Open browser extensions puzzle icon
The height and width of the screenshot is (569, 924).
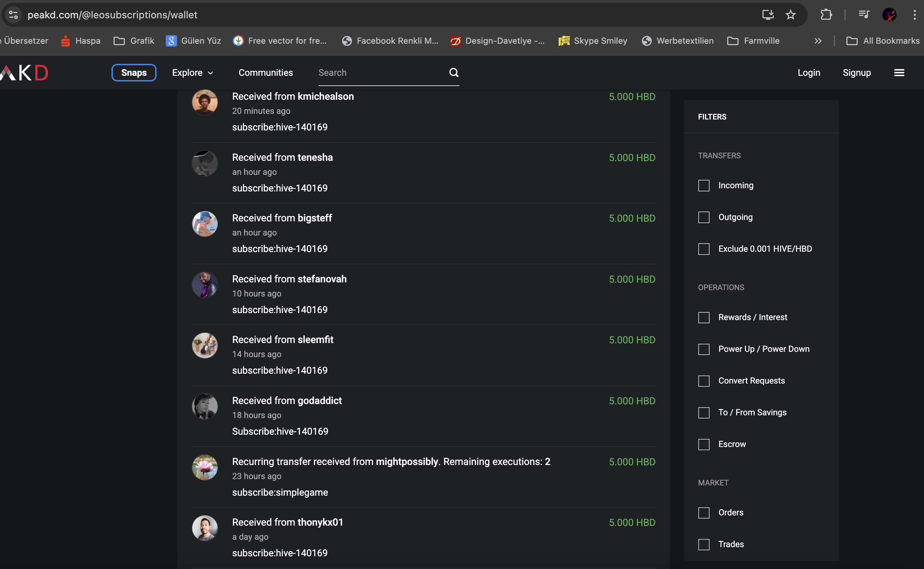coord(826,15)
